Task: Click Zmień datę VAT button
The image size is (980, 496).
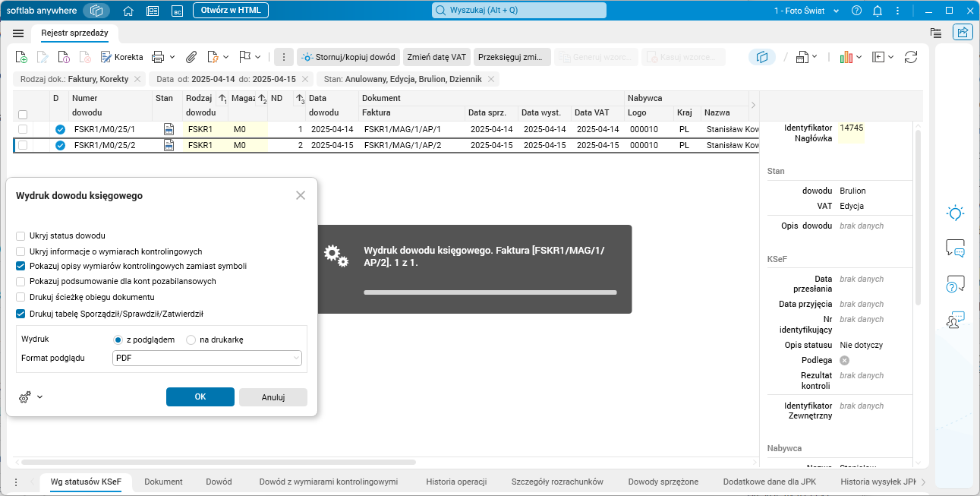Action: click(x=436, y=57)
